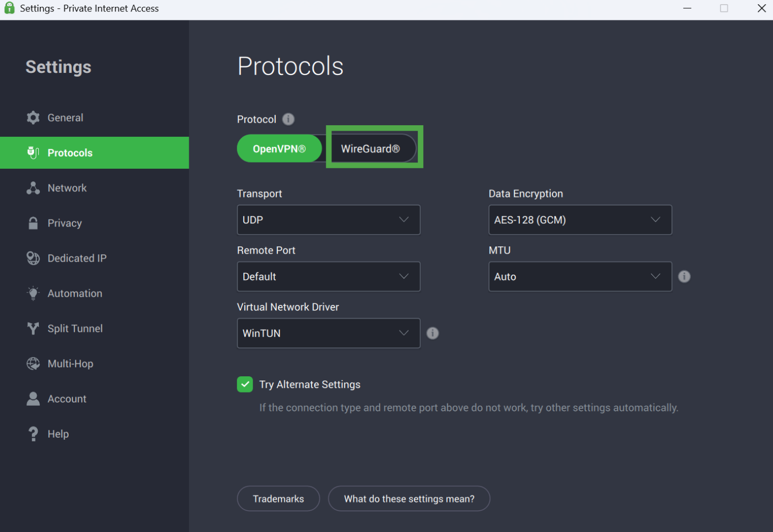Click the Trademarks button
The image size is (773, 532).
pos(278,498)
